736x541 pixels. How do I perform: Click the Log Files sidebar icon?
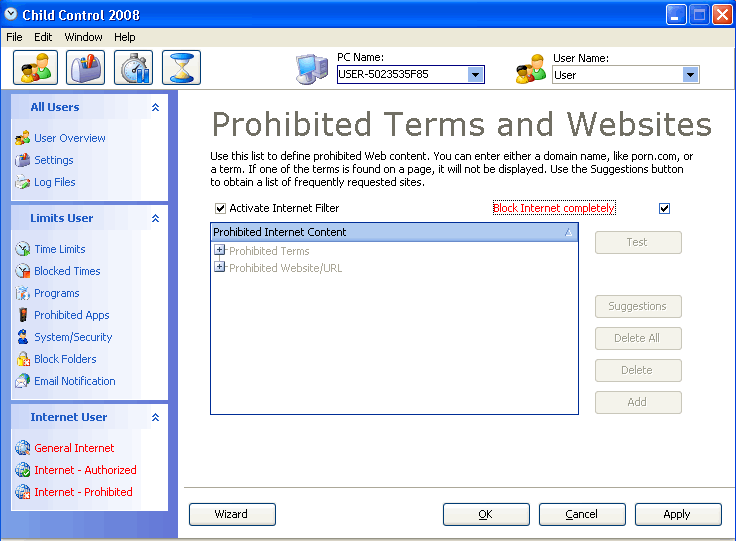[x=22, y=182]
